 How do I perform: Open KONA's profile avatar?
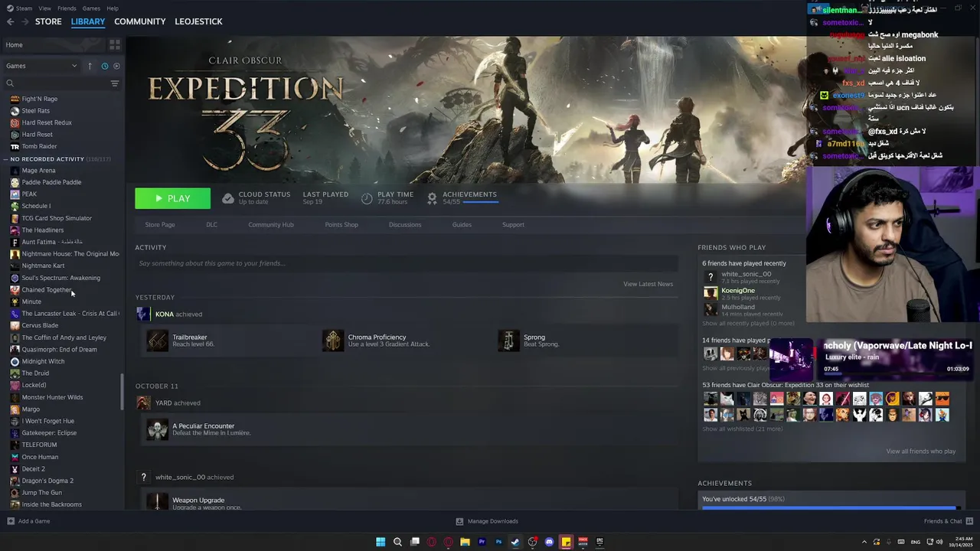(143, 314)
